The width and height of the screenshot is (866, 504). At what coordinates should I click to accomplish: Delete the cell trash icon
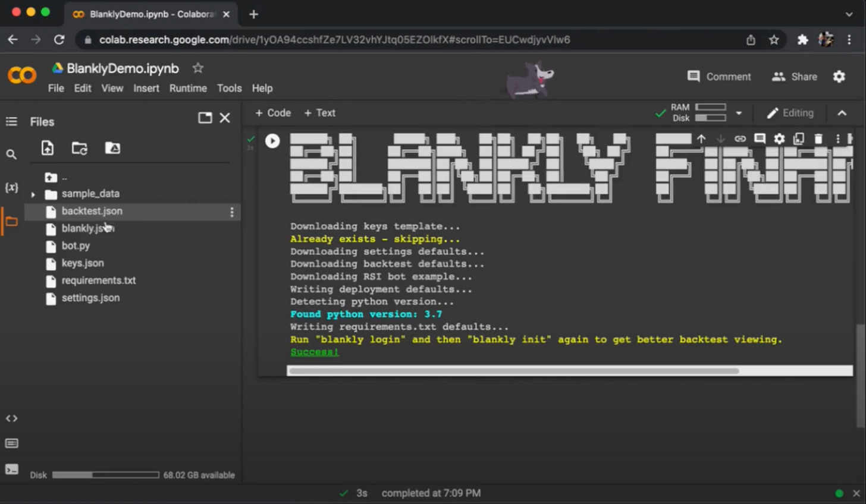click(818, 138)
